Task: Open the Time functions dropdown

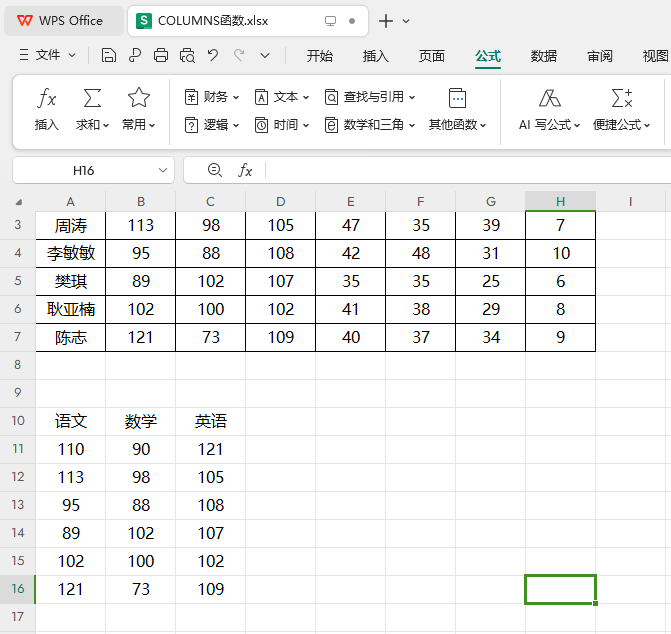Action: (282, 125)
